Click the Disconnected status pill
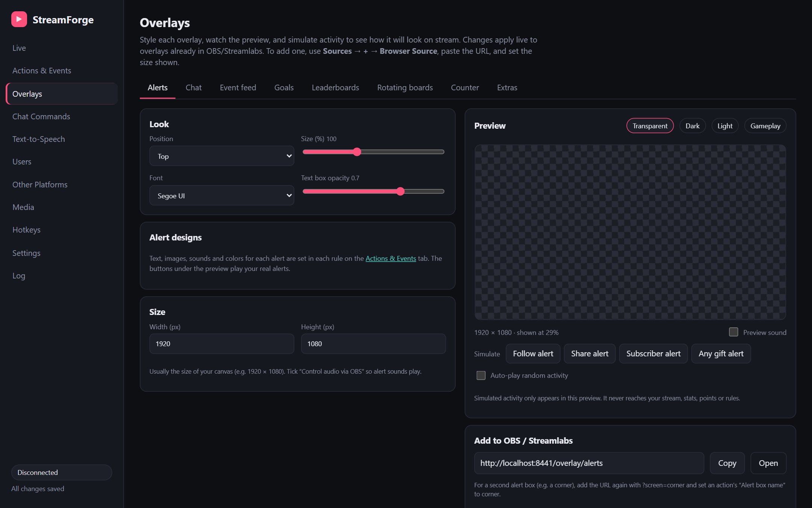 (x=62, y=472)
